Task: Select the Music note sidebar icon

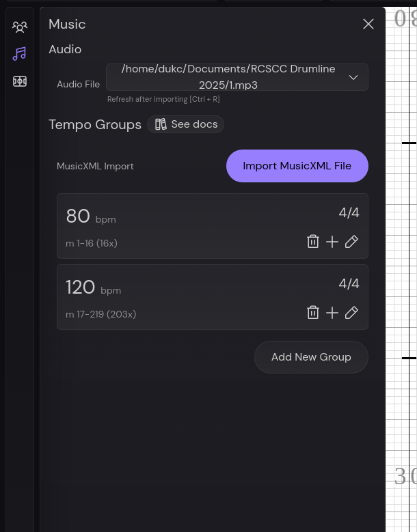Action: 20,54
